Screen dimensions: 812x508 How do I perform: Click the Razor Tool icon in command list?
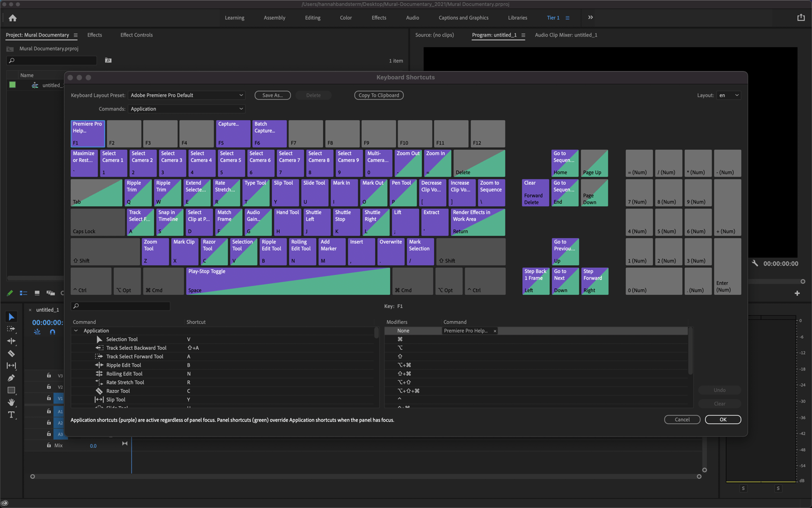point(99,391)
